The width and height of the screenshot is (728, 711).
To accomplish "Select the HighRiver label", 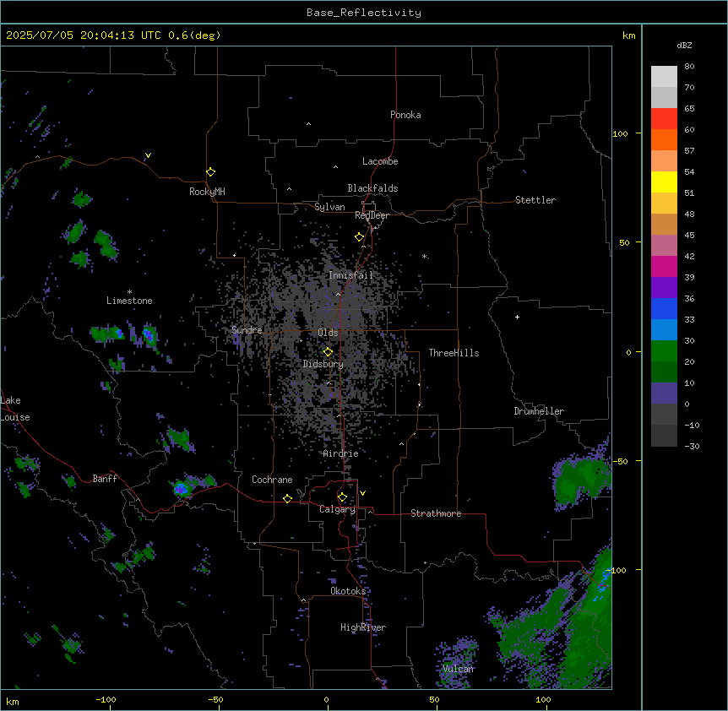I will point(363,627).
